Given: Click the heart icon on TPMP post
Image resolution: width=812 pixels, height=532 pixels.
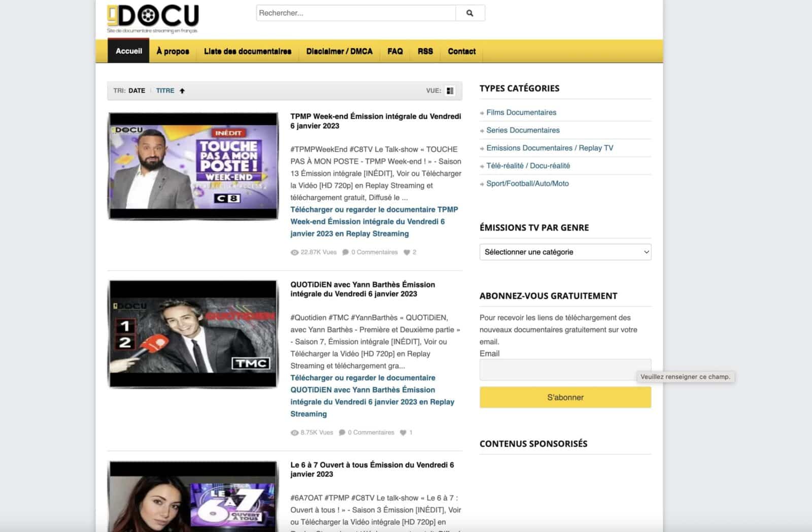Looking at the screenshot, I should 407,252.
